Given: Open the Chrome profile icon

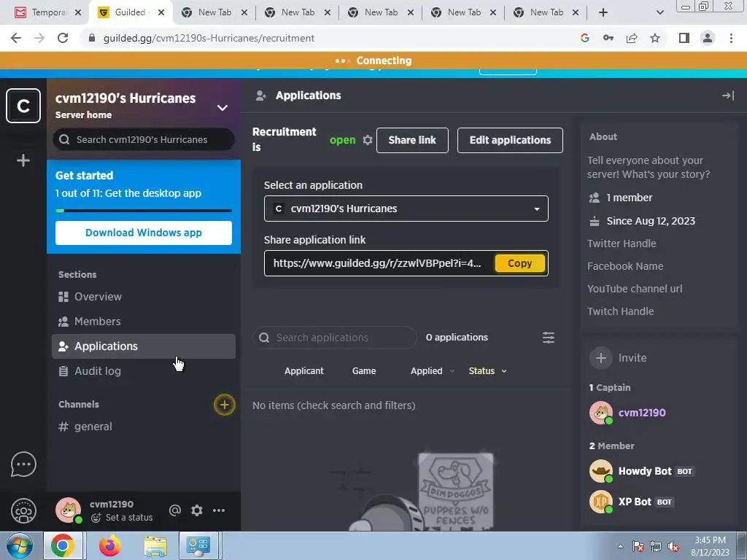Looking at the screenshot, I should tap(708, 38).
